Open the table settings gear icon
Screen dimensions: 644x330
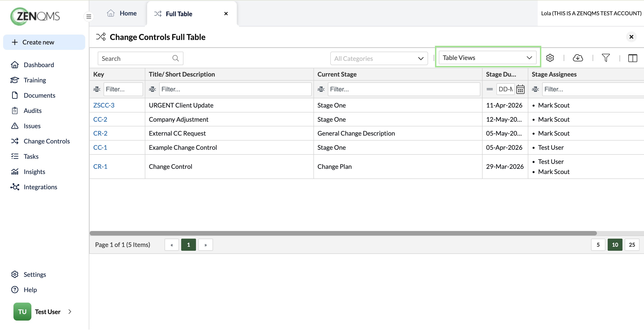(550, 58)
